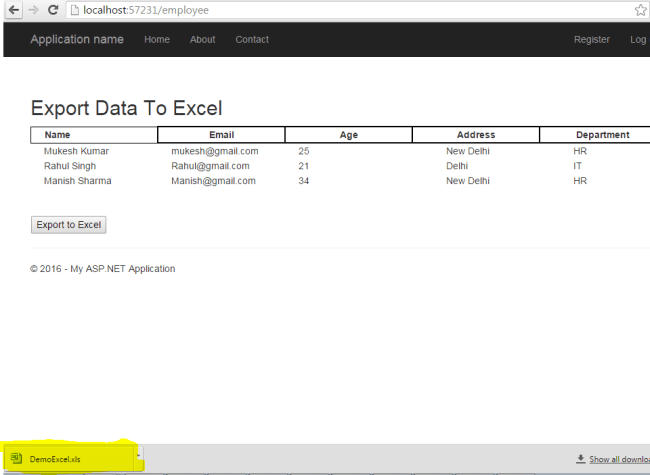Image resolution: width=650 pixels, height=475 pixels.
Task: Click Show all downloads link
Action: pos(619,459)
